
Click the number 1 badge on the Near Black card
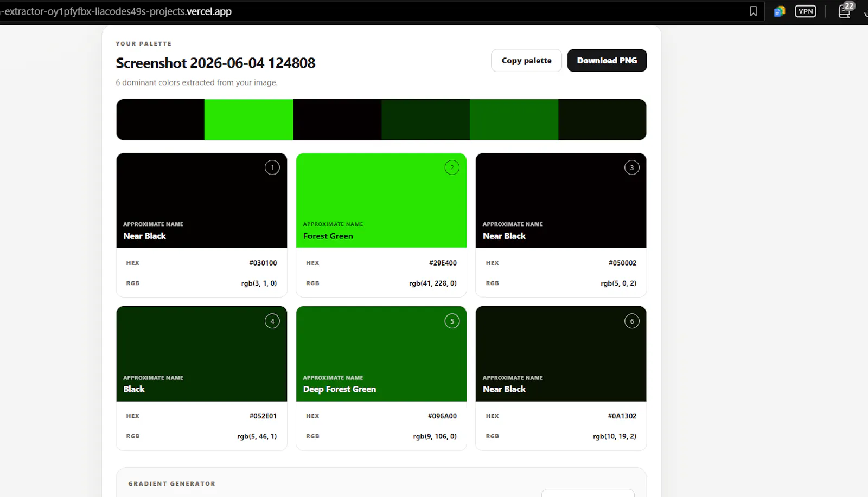point(272,167)
